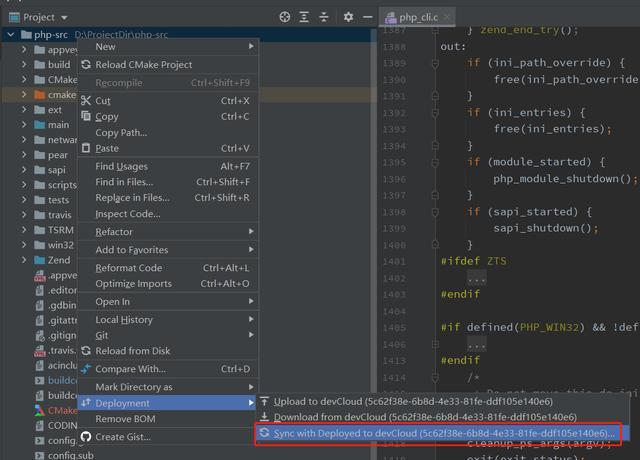Image resolution: width=640 pixels, height=460 pixels.
Task: Select Upload to devCloud menu item
Action: (420, 401)
